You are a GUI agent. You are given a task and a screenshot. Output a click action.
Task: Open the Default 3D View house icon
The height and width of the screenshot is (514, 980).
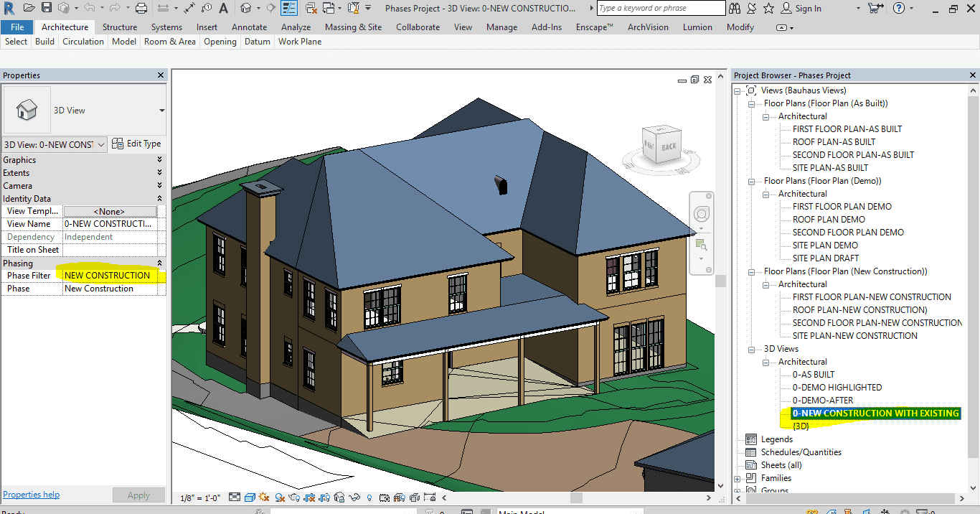click(246, 9)
